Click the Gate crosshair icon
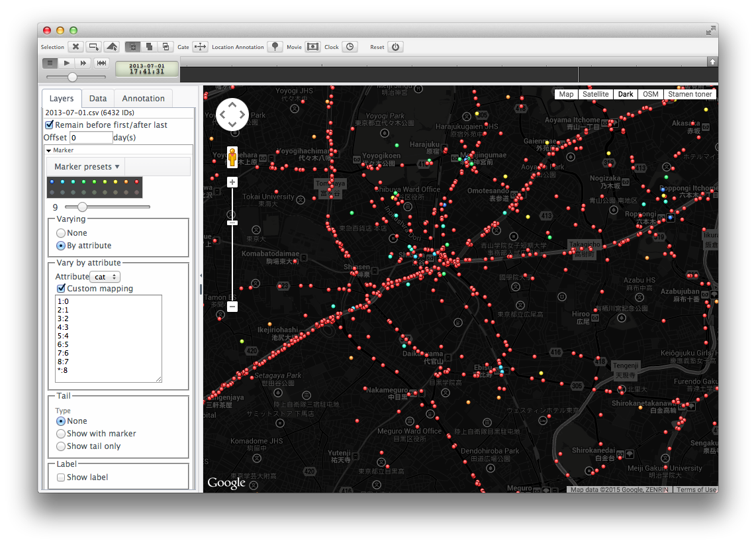 coord(201,47)
